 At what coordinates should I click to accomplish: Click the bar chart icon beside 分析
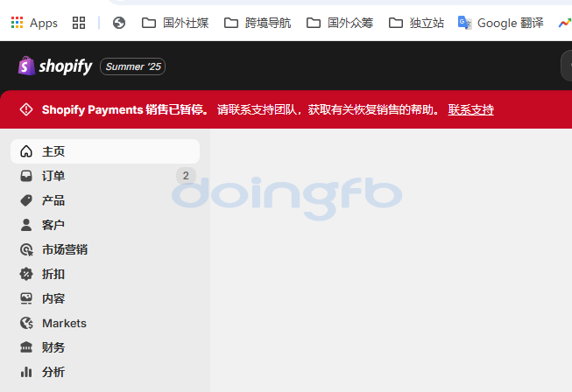pyautogui.click(x=26, y=372)
